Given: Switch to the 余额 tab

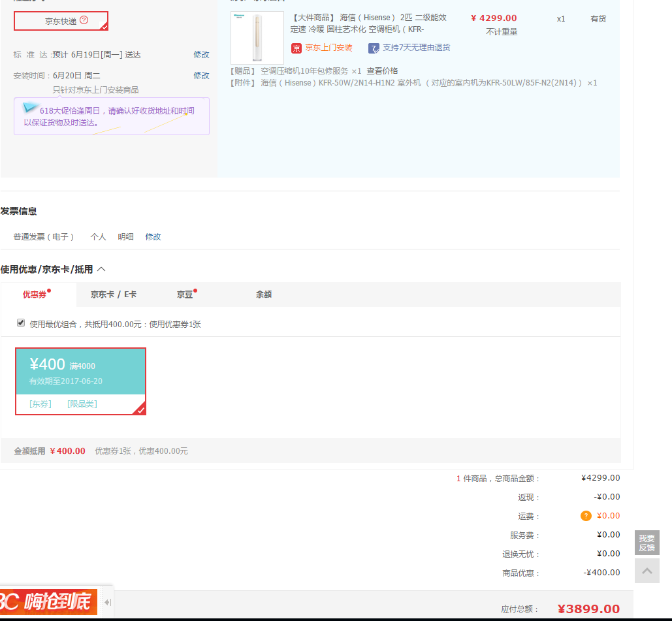Looking at the screenshot, I should coord(264,295).
